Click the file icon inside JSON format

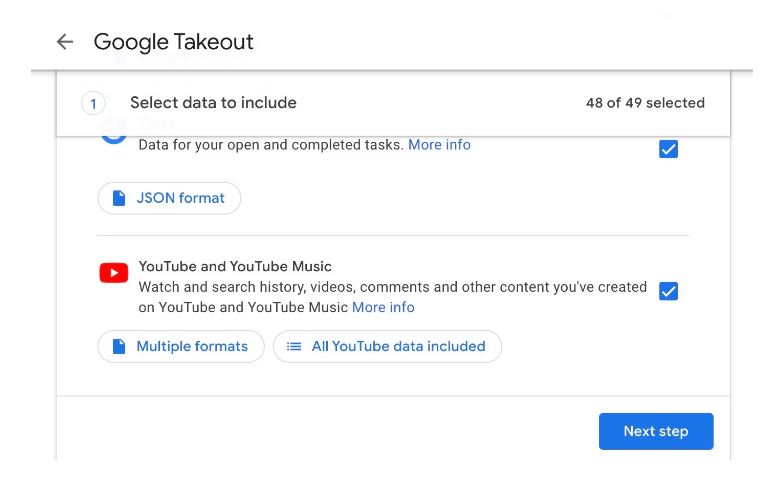tap(119, 198)
